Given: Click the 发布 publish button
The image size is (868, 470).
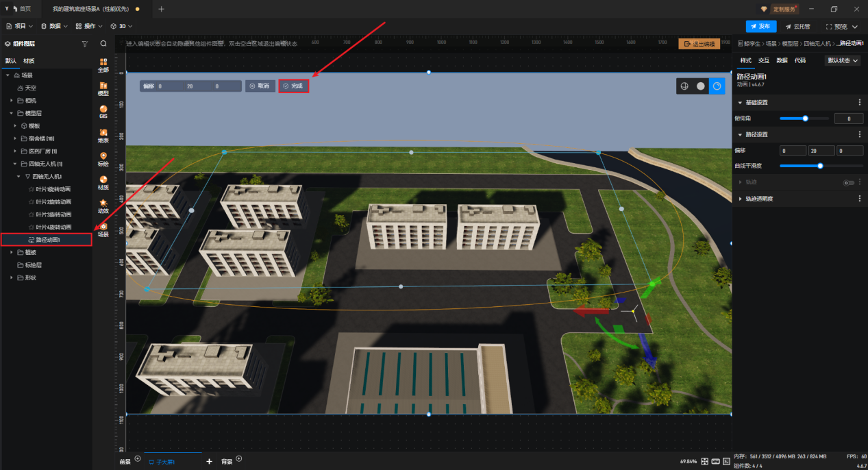Looking at the screenshot, I should click(761, 26).
